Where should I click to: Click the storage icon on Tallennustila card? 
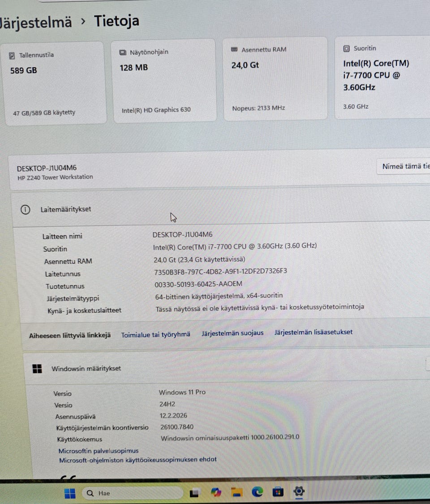12,56
